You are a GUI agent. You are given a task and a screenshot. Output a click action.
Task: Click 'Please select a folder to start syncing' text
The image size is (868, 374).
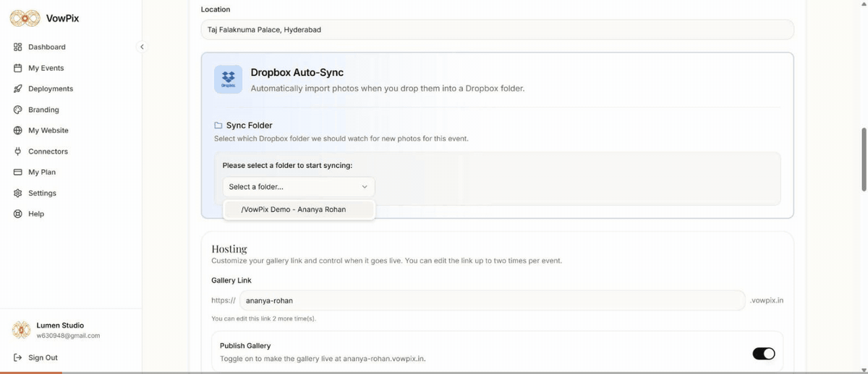point(287,166)
